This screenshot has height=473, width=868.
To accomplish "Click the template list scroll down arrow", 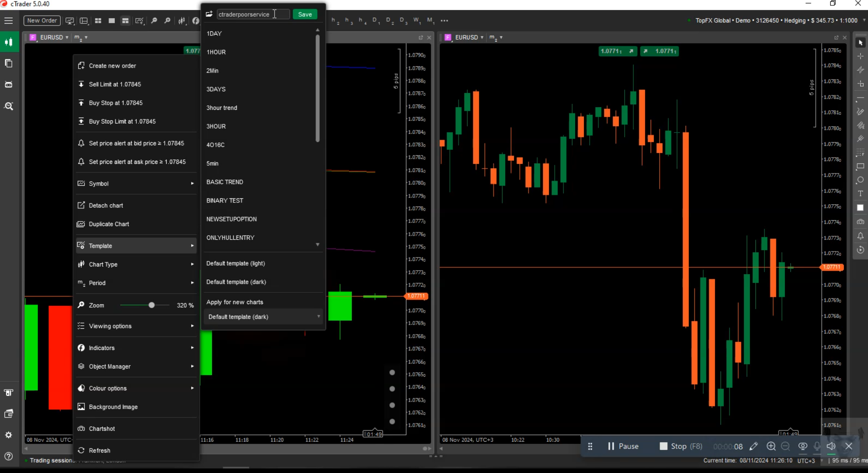I will tap(318, 245).
